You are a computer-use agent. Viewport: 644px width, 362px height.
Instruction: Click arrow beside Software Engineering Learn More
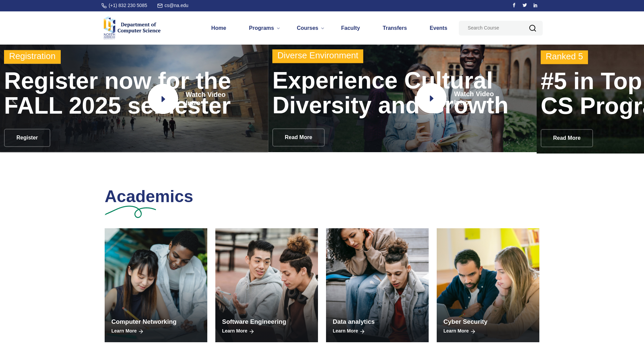coord(252,331)
